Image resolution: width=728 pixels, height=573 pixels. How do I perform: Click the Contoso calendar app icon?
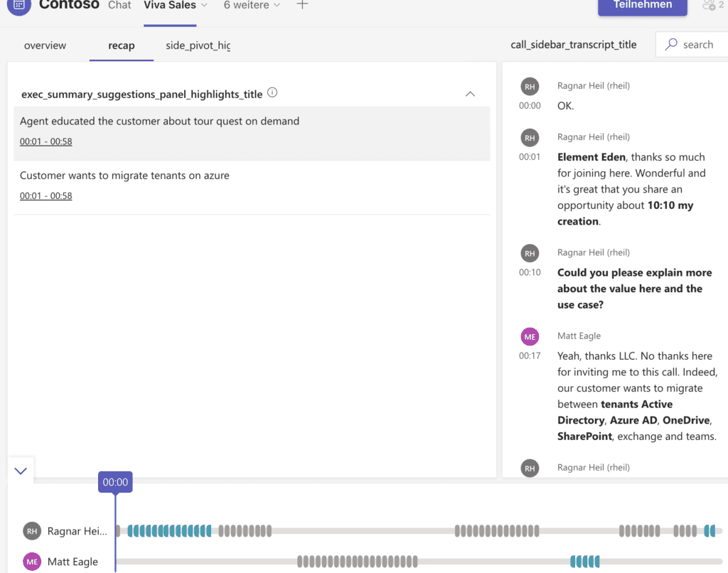pyautogui.click(x=19, y=5)
